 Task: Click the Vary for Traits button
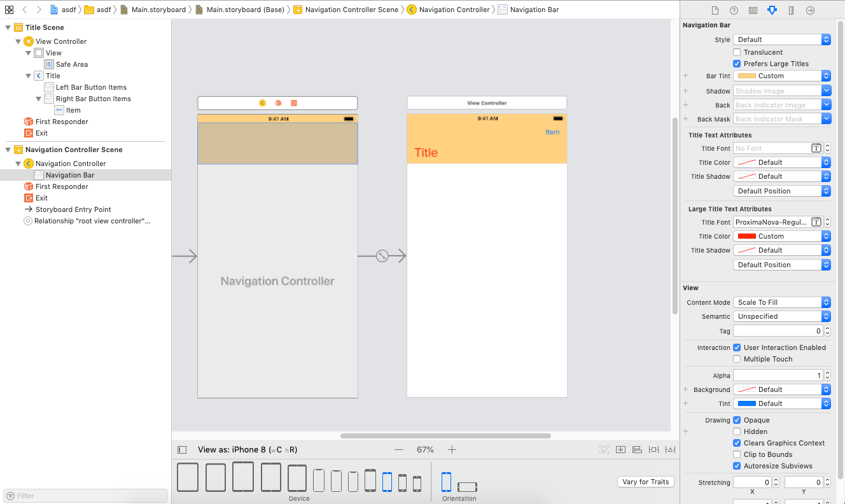coord(646,482)
